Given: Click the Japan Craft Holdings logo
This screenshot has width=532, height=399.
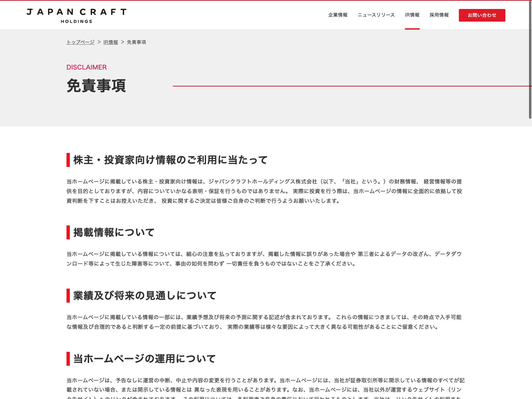Looking at the screenshot, I should coord(76,16).
